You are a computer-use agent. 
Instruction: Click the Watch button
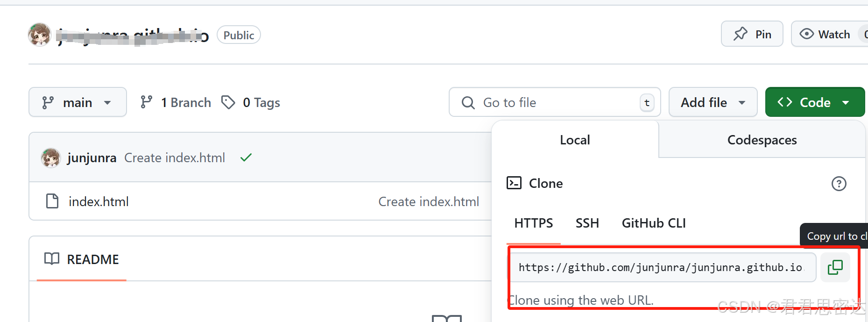829,34
